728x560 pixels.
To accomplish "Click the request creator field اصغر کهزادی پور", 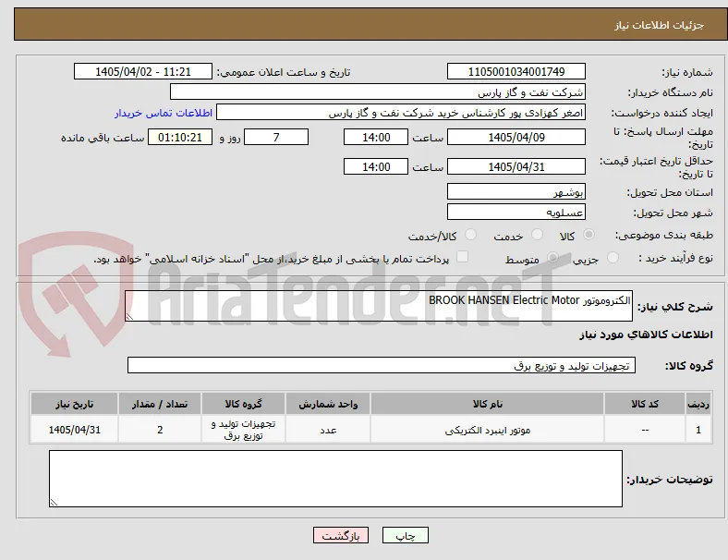I will point(401,113).
